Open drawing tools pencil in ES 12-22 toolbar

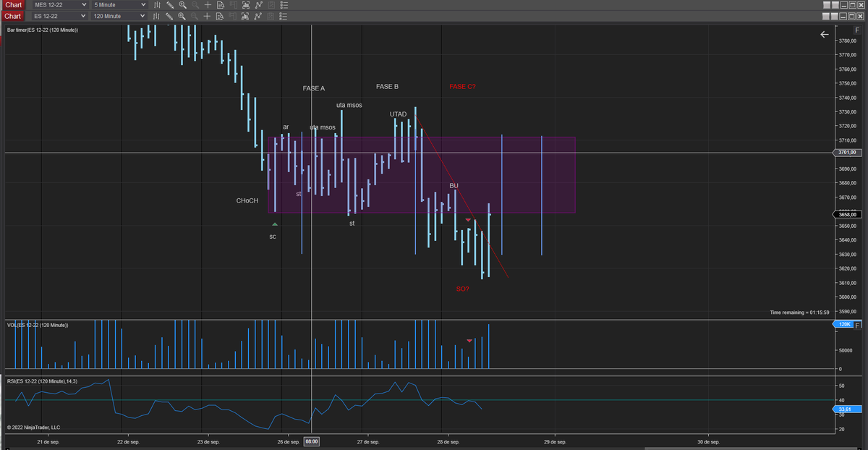point(169,16)
